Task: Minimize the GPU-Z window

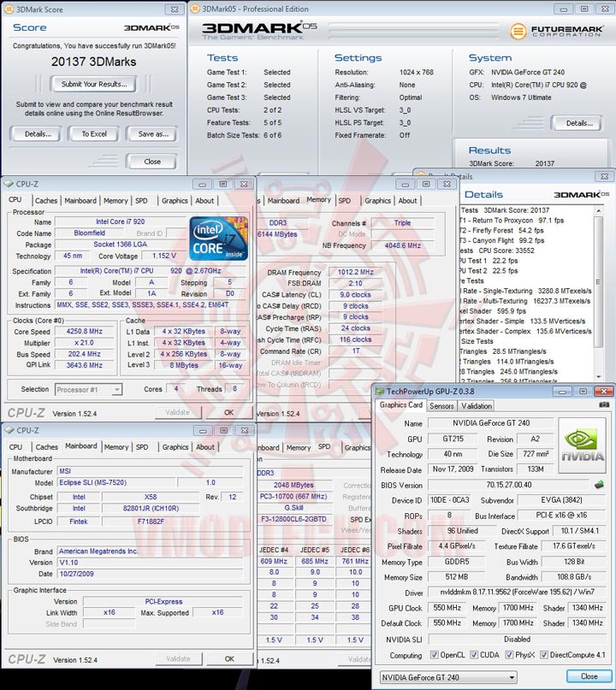Action: 562,392
